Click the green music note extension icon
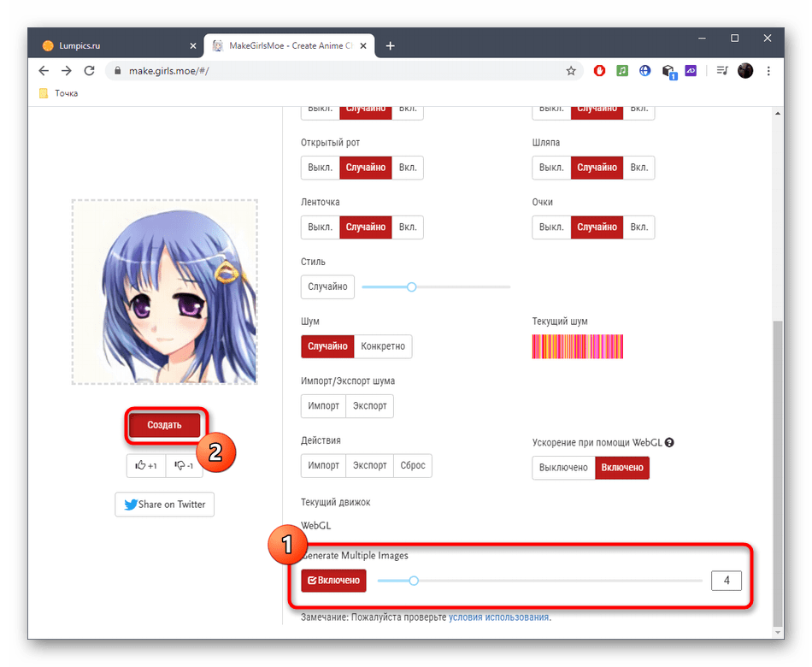Viewport: 812px width, 667px height. (622, 71)
